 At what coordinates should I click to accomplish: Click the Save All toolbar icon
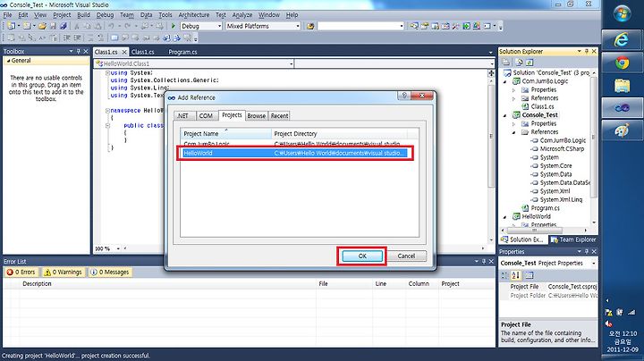point(64,26)
